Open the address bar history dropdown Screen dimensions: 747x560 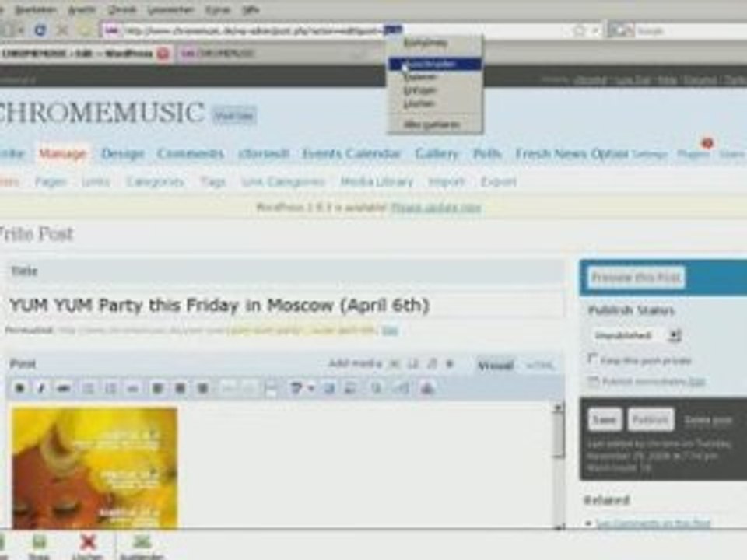tap(595, 31)
